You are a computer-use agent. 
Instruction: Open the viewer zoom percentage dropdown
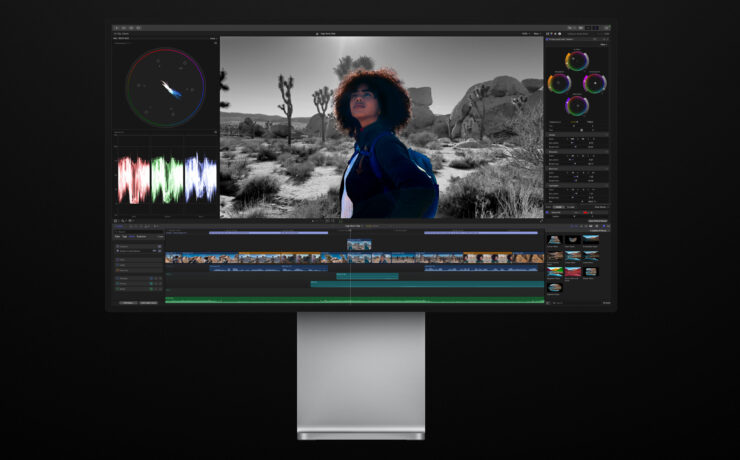(x=525, y=33)
